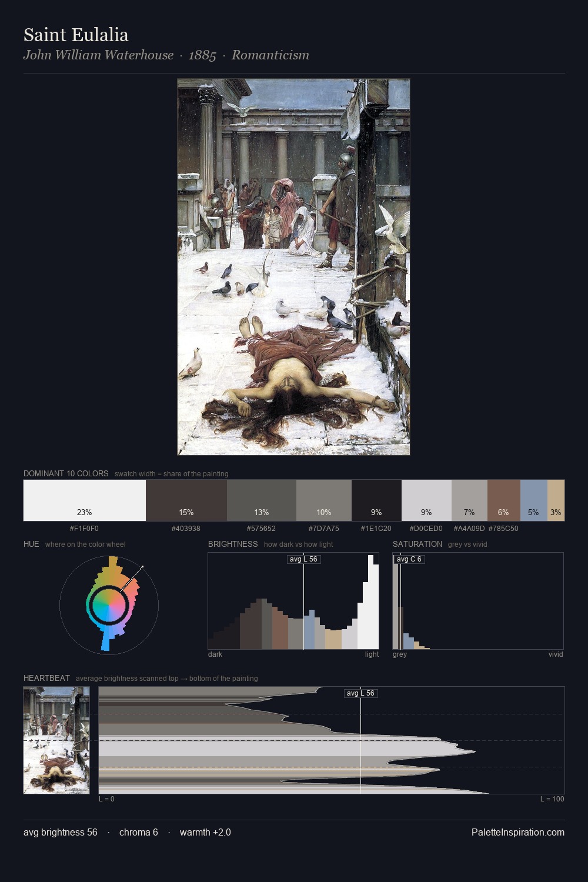The height and width of the screenshot is (882, 588).
Task: Click the 'BRIGHTNESS' section heading
Action: (x=233, y=544)
